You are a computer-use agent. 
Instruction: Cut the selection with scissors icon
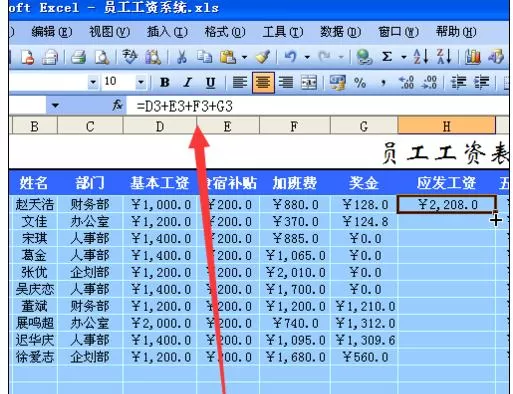click(182, 57)
